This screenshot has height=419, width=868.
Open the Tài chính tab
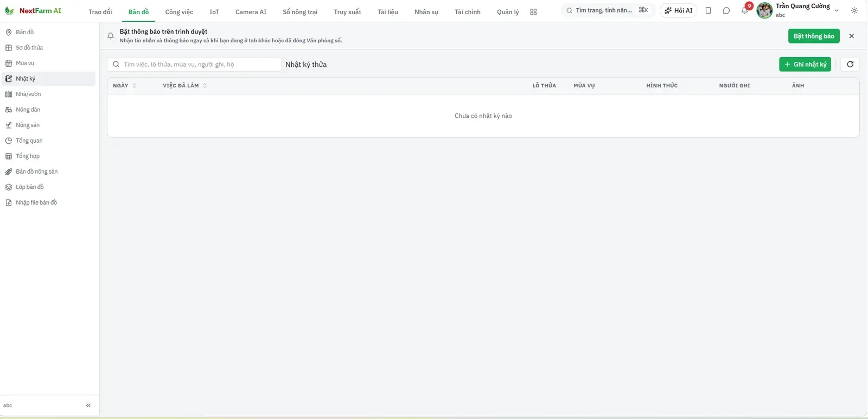468,12
